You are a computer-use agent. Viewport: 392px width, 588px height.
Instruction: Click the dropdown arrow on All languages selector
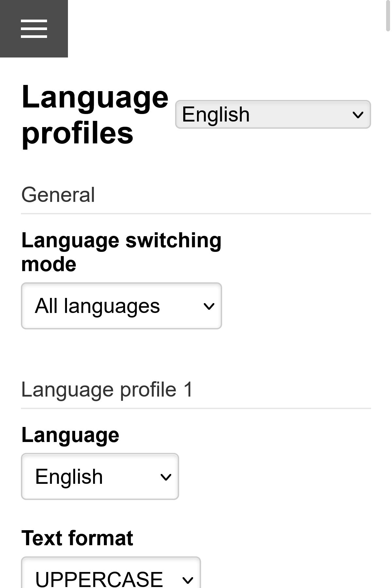tap(209, 305)
